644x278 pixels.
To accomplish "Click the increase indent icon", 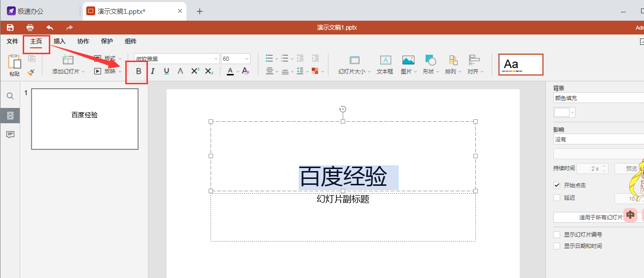I will (315, 58).
